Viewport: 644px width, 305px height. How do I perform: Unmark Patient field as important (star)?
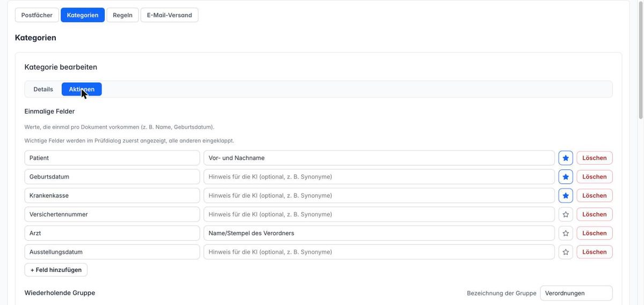[x=566, y=158]
